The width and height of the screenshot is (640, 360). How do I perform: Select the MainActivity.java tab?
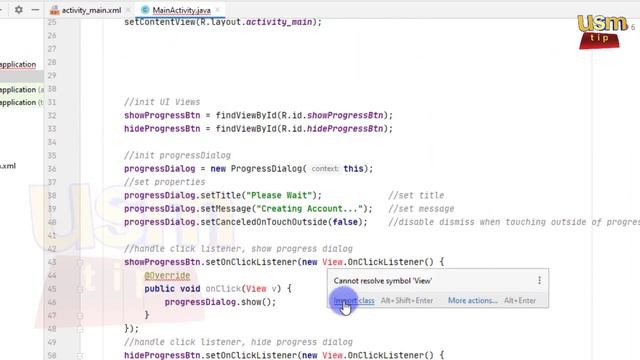tap(181, 10)
